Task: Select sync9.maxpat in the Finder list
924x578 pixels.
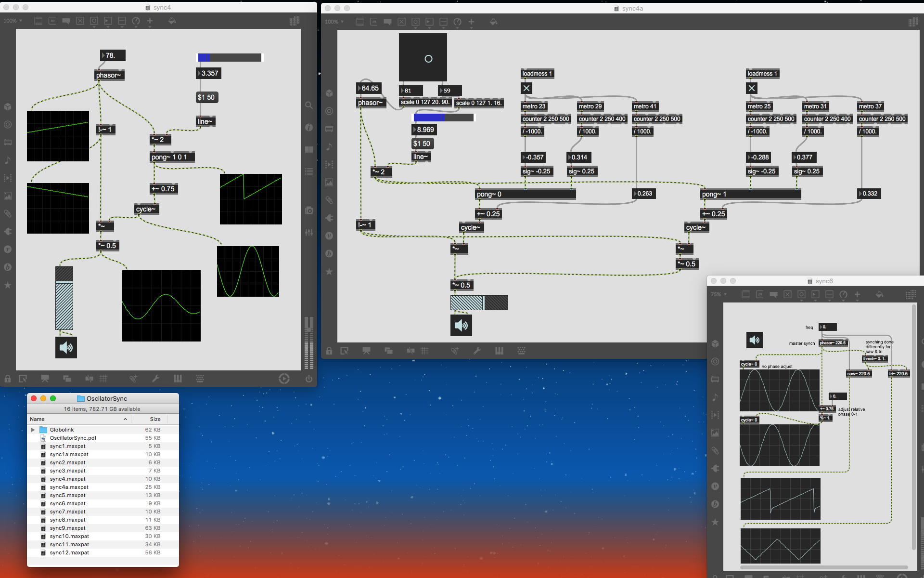Action: 68,528
